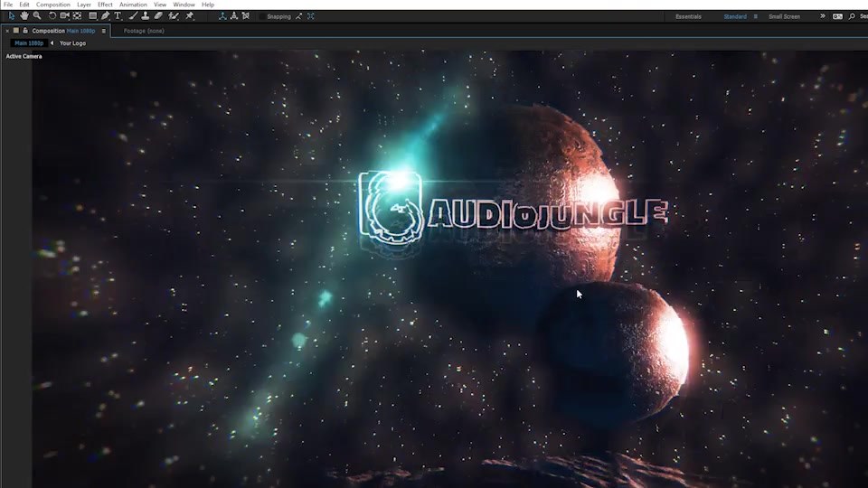Toggle the Composition viewer lock icon
The image size is (868, 488).
pos(25,31)
